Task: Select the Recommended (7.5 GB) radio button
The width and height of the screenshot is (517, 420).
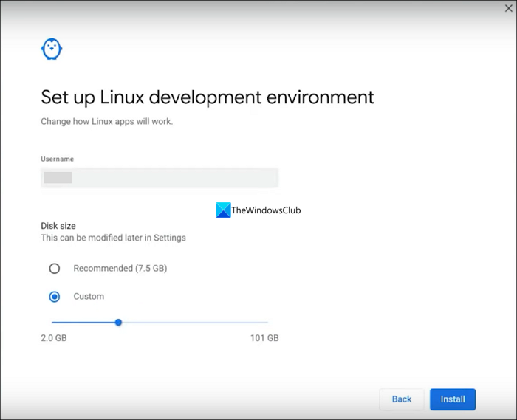Action: [x=54, y=269]
